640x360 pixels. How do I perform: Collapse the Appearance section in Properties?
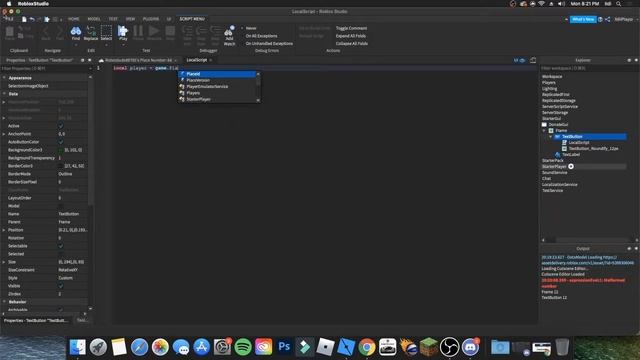(4, 78)
